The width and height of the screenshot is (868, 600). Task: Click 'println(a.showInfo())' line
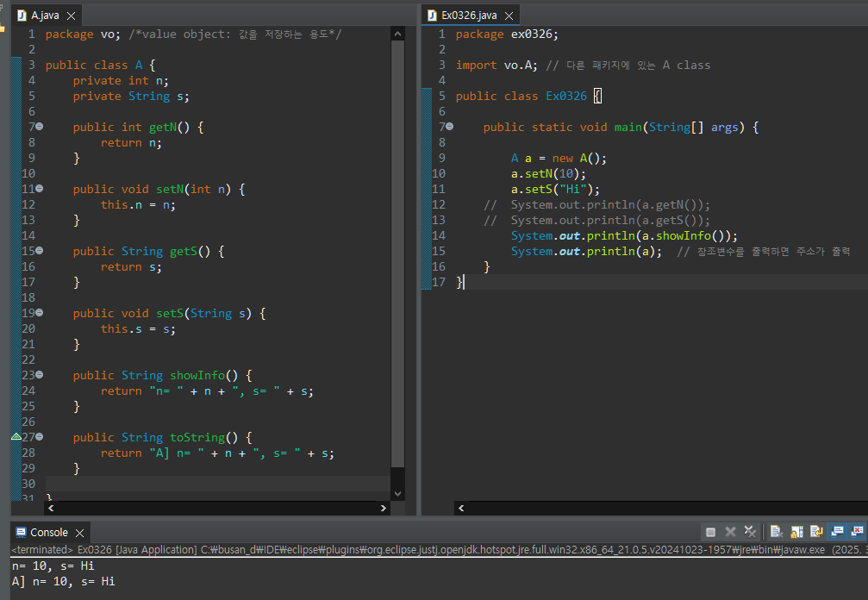(x=624, y=236)
